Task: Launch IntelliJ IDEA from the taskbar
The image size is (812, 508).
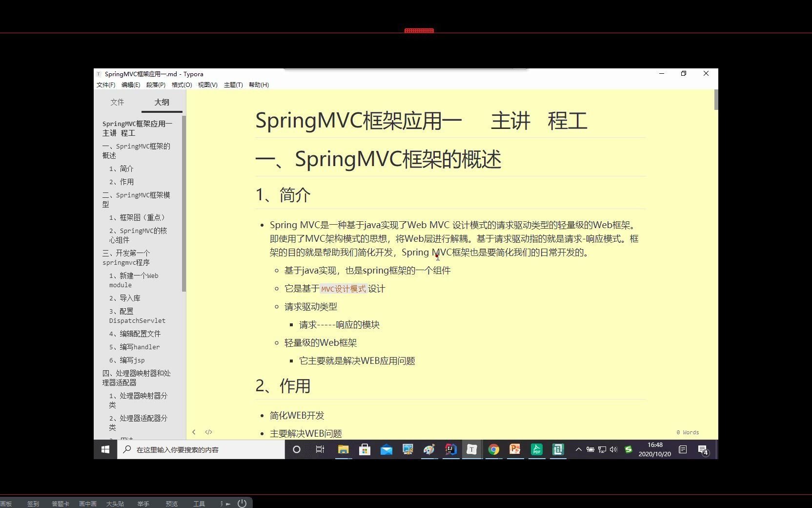Action: pos(450,450)
